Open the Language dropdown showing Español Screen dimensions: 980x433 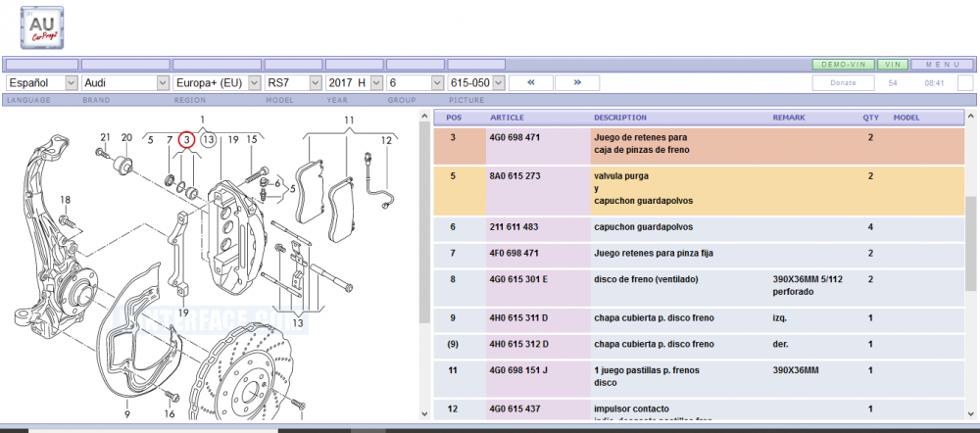42,82
